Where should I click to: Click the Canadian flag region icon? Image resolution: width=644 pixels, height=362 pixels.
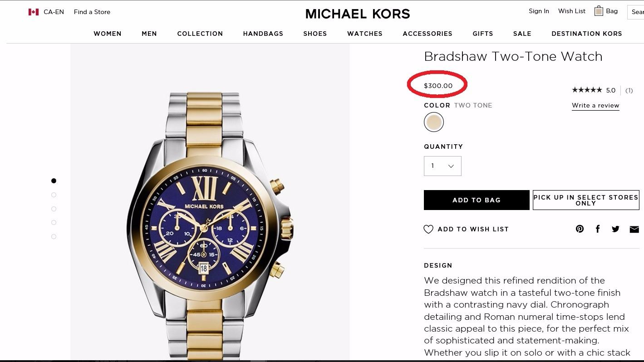click(33, 12)
